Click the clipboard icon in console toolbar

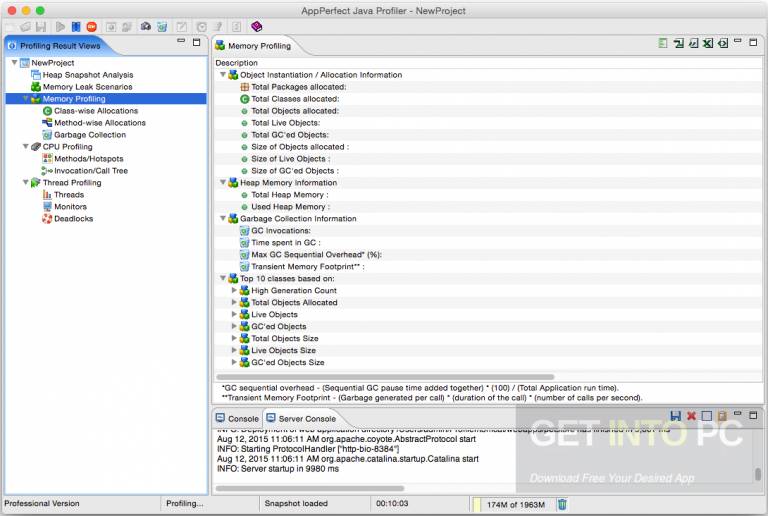click(x=721, y=416)
